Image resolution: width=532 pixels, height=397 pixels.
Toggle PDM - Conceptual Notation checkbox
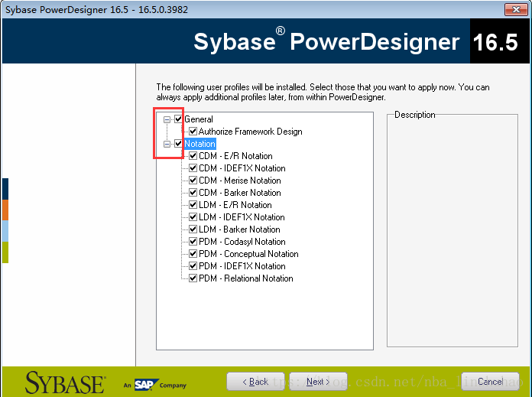(193, 253)
